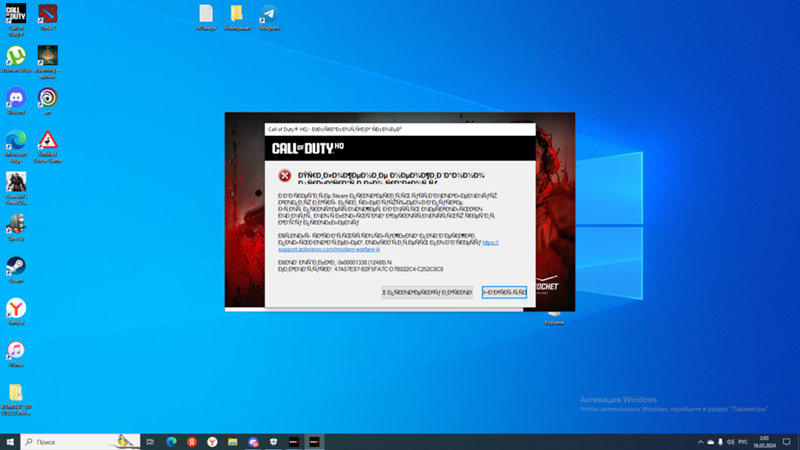Click the error code 0x00001338 text line
Image resolution: width=800 pixels, height=450 pixels.
(x=335, y=262)
